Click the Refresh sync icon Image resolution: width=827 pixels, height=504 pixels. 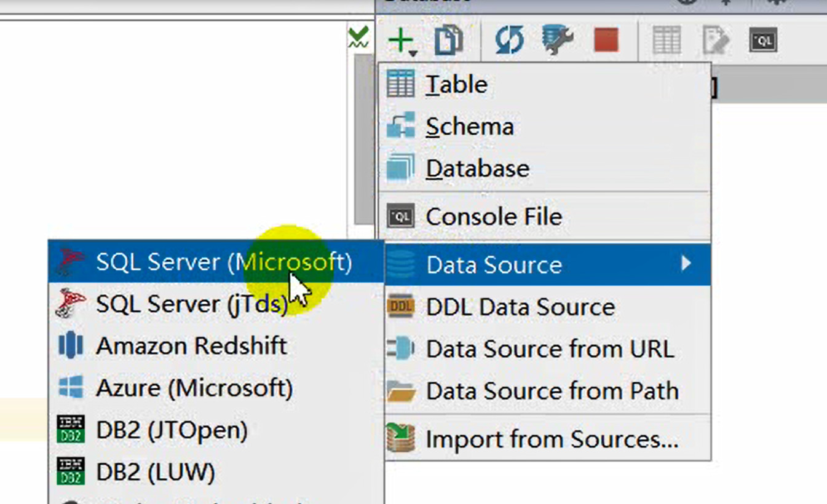[x=510, y=41]
